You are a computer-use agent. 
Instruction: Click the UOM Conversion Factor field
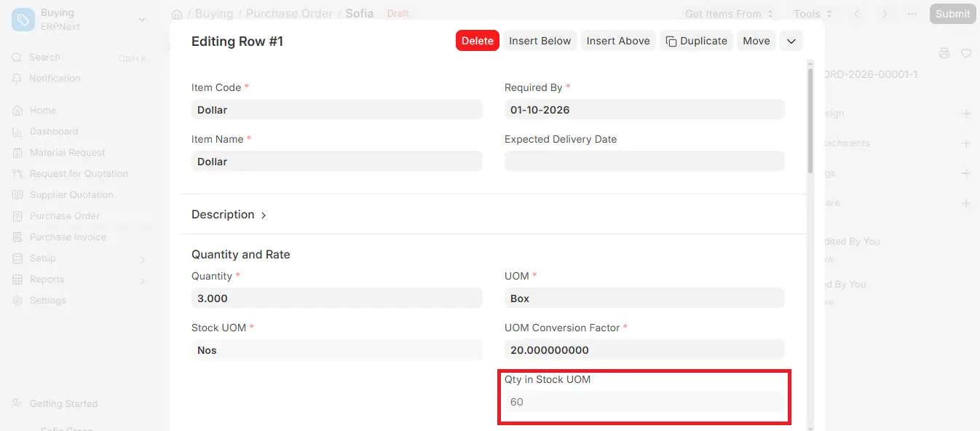pyautogui.click(x=644, y=349)
